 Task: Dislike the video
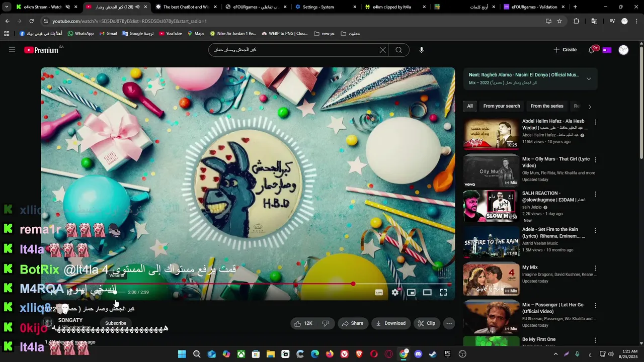(x=326, y=323)
